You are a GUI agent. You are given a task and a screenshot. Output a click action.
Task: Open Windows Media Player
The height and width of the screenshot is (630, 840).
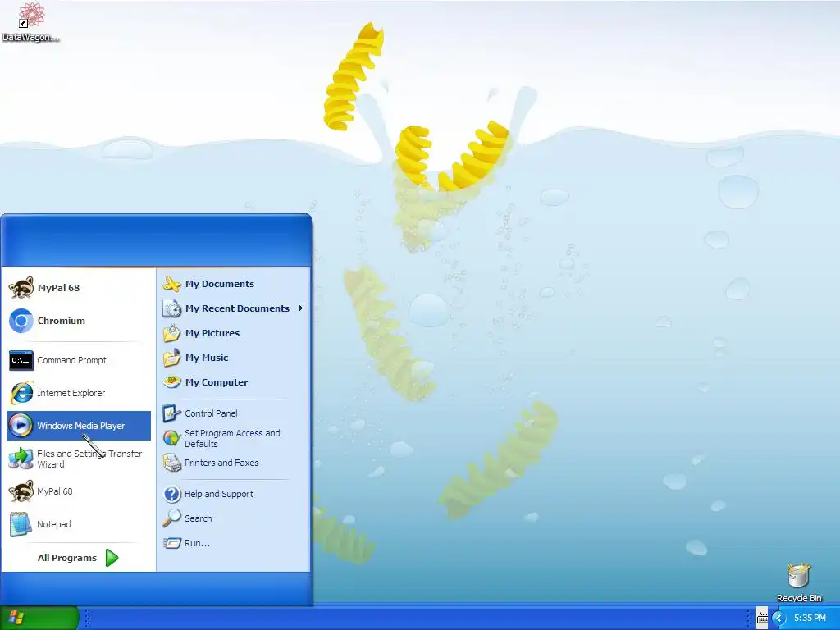79,426
